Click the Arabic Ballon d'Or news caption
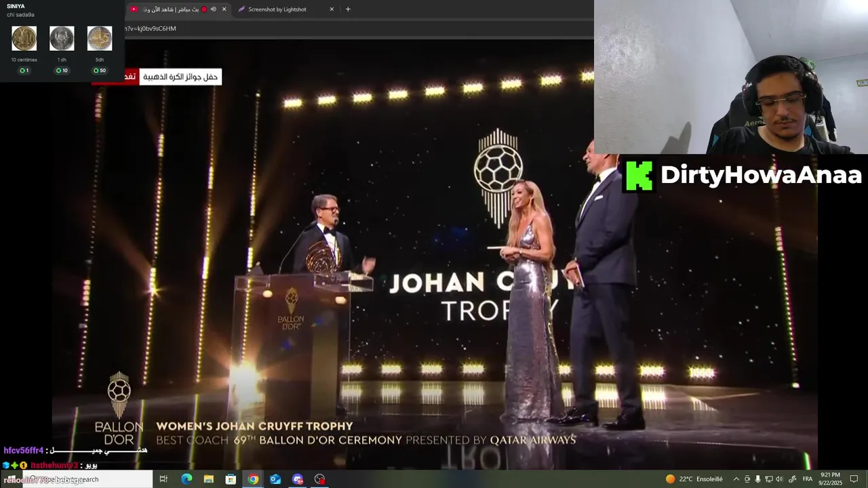 180,77
